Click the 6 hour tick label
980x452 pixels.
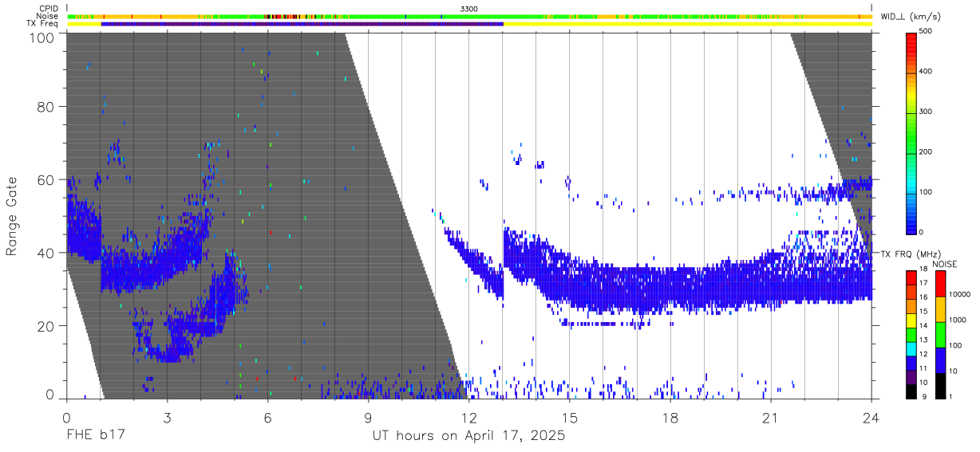pyautogui.click(x=267, y=418)
